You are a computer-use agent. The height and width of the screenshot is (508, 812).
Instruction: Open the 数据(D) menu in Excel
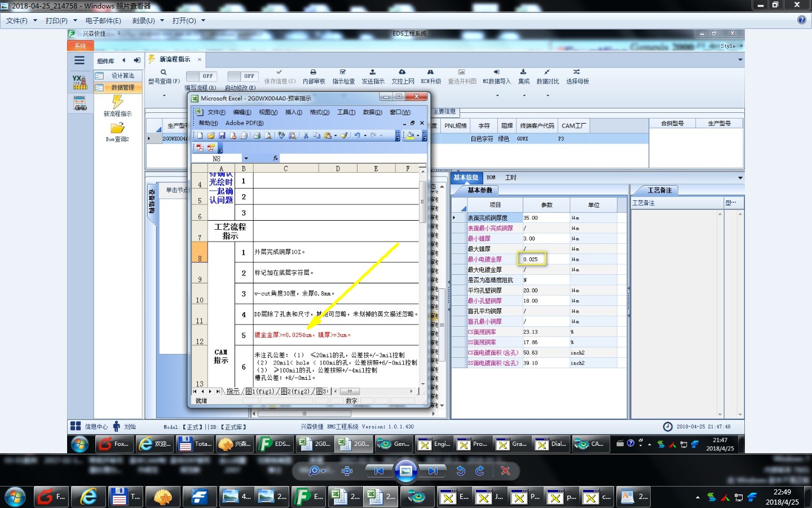[x=372, y=112]
